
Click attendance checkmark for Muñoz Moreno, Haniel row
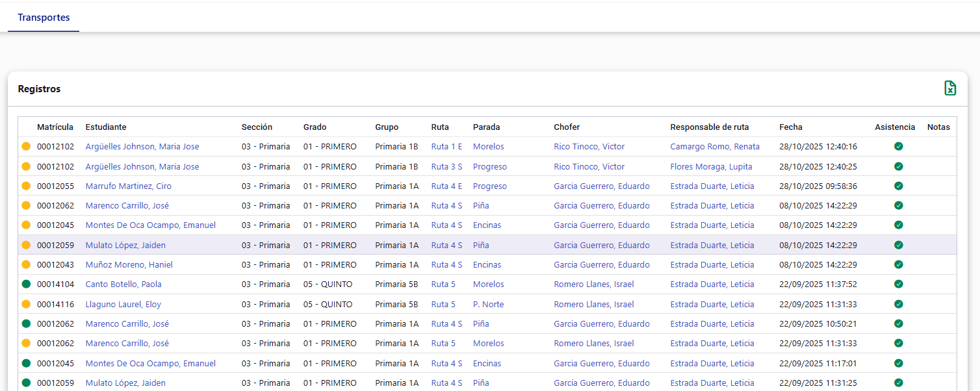[x=898, y=264]
